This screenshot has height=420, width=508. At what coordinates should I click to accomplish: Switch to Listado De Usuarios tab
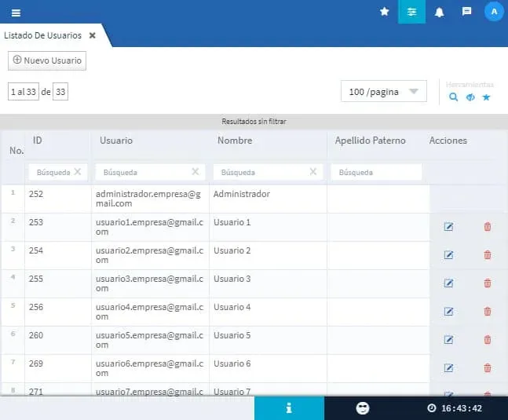click(x=43, y=35)
